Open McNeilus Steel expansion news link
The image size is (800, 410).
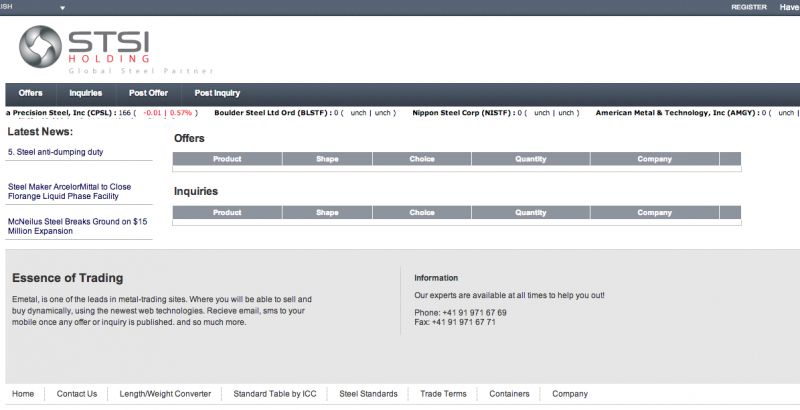click(77, 225)
